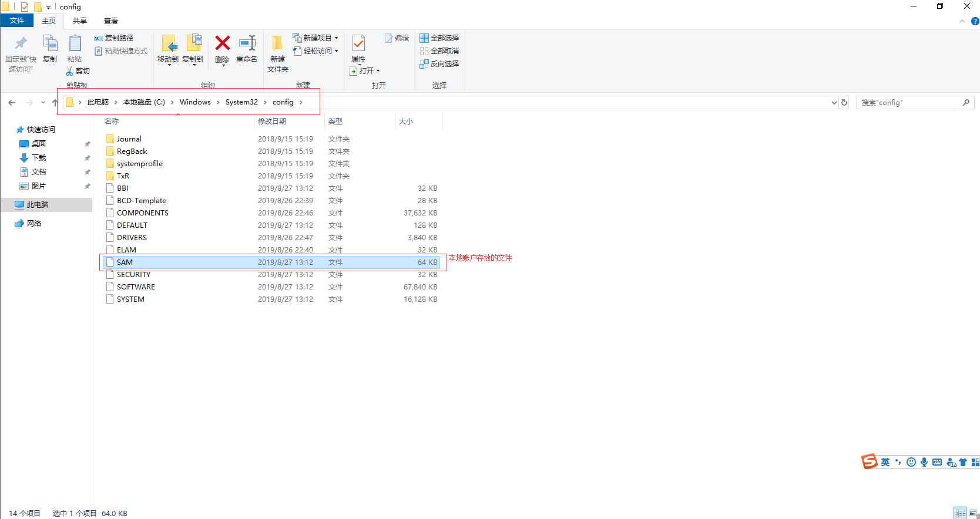Click the Rename icon
This screenshot has height=519, width=980.
[x=247, y=43]
